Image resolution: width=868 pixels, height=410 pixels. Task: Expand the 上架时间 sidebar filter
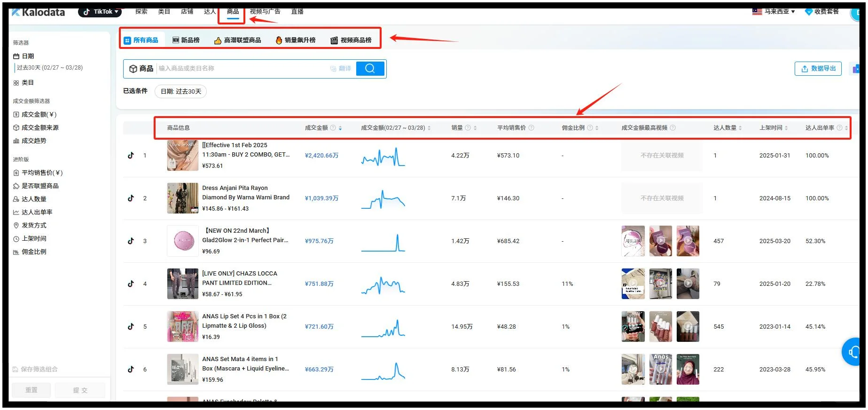30,239
